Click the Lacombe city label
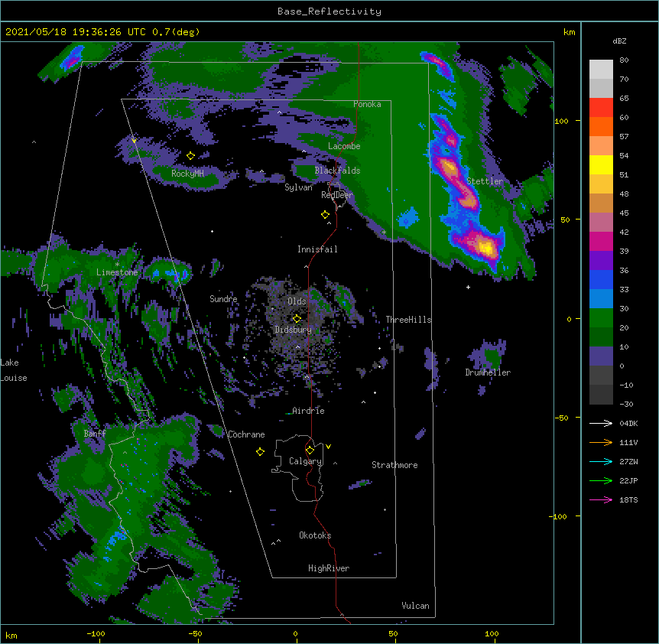 pyautogui.click(x=344, y=146)
